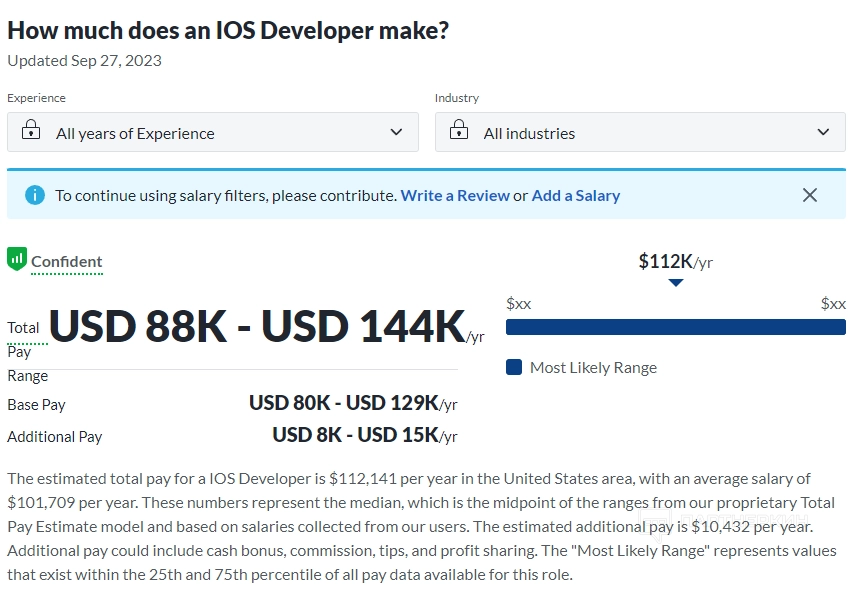Click the lock icon in Industry filter

point(459,131)
